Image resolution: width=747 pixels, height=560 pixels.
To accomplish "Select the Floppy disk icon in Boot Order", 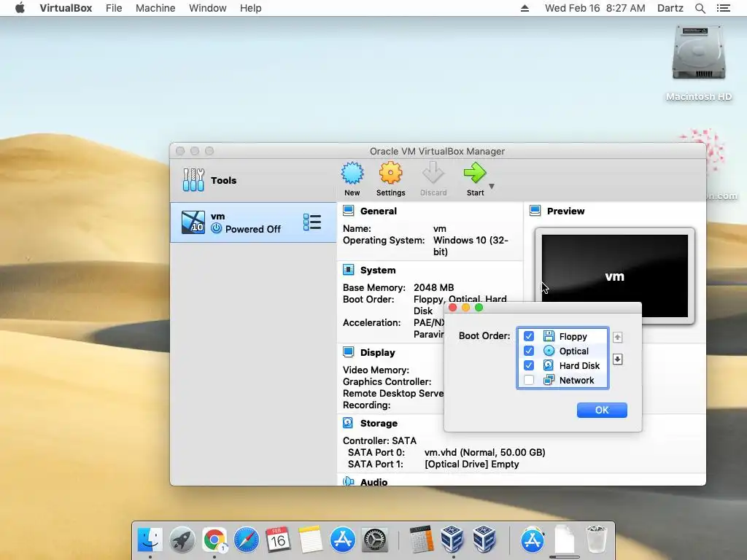I will [549, 336].
